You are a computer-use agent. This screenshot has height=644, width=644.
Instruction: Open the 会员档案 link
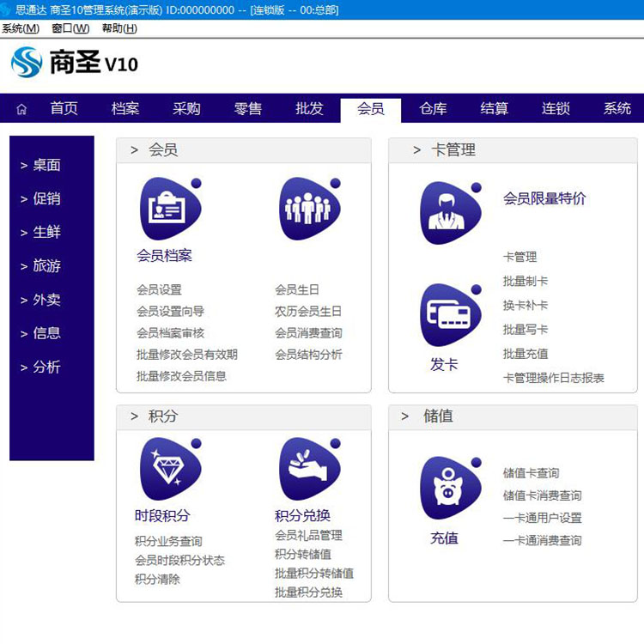164,256
